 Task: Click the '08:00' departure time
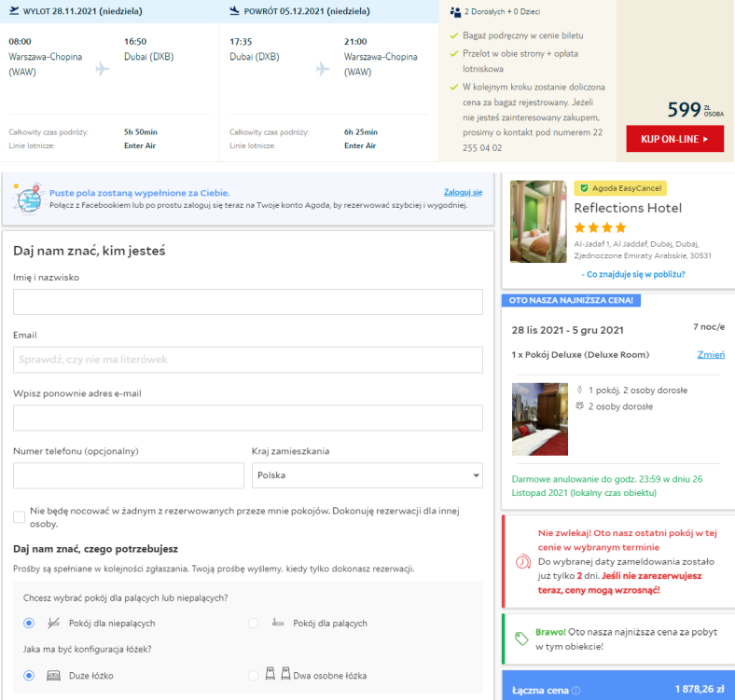pos(20,42)
